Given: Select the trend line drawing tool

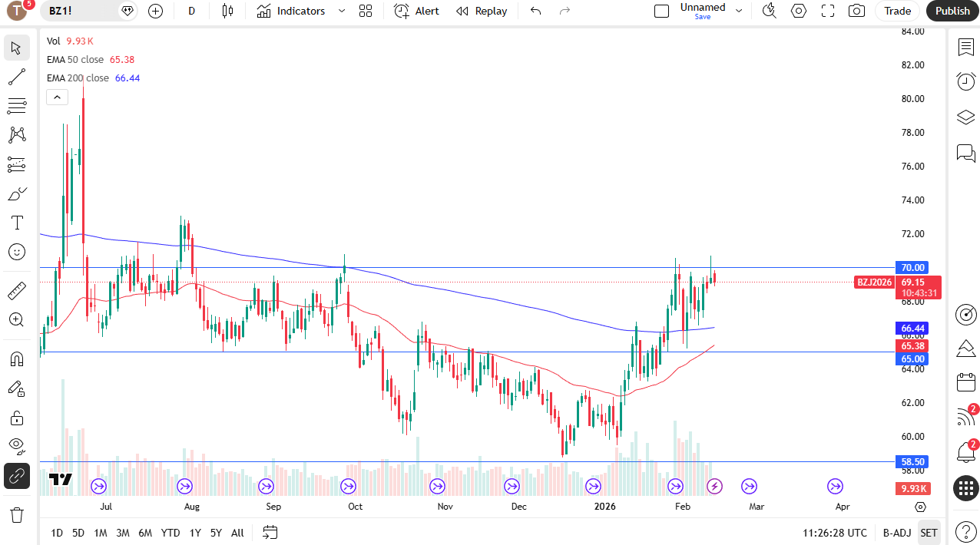Looking at the screenshot, I should 16,77.
